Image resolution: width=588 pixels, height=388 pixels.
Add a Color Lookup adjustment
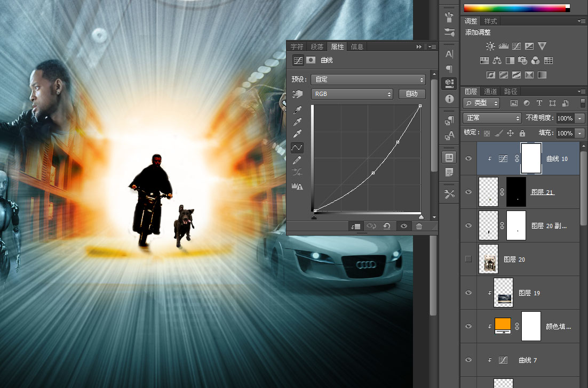pos(549,60)
